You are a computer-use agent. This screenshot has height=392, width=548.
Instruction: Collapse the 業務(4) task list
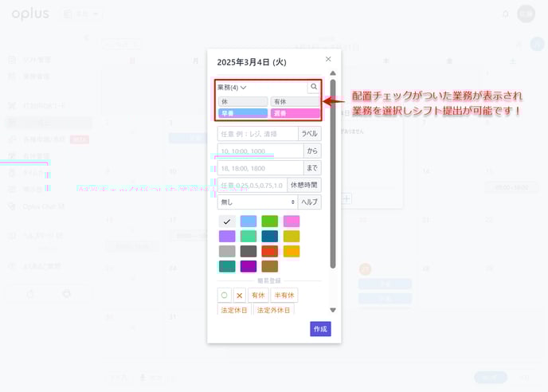tap(232, 87)
